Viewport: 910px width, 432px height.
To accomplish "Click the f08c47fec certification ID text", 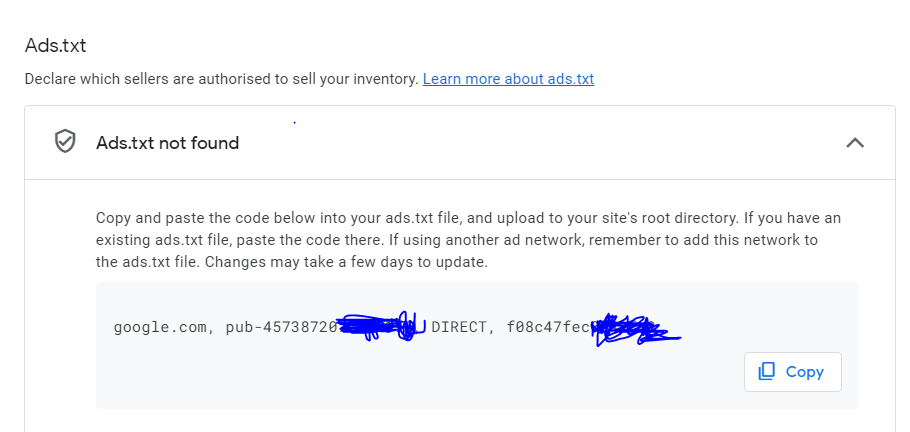I will point(548,327).
